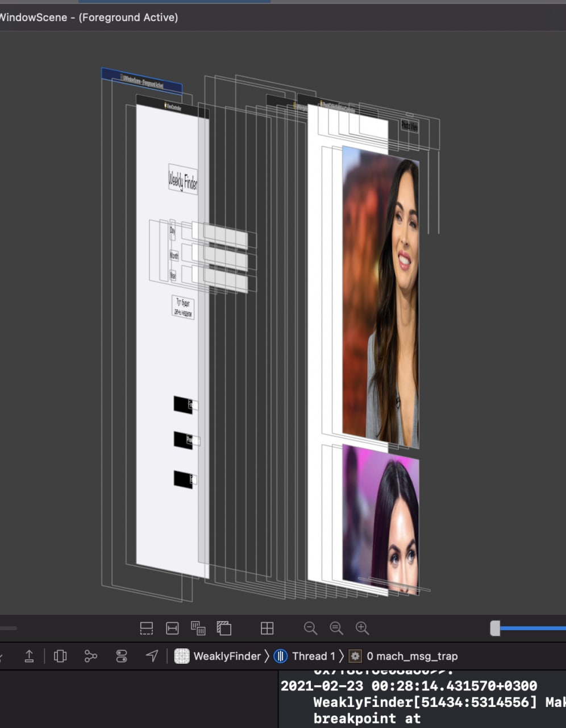Toggle Show Clipped Content icon

[x=147, y=628]
